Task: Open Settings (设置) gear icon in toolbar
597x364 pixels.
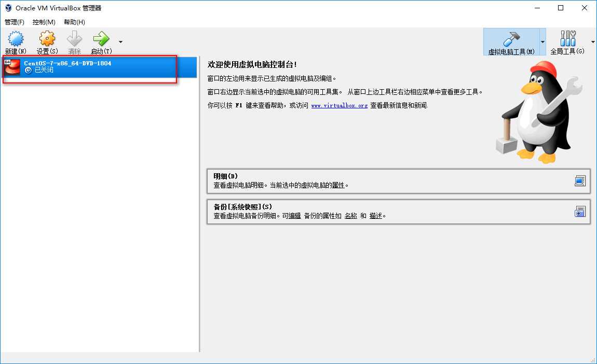Action: pyautogui.click(x=47, y=42)
